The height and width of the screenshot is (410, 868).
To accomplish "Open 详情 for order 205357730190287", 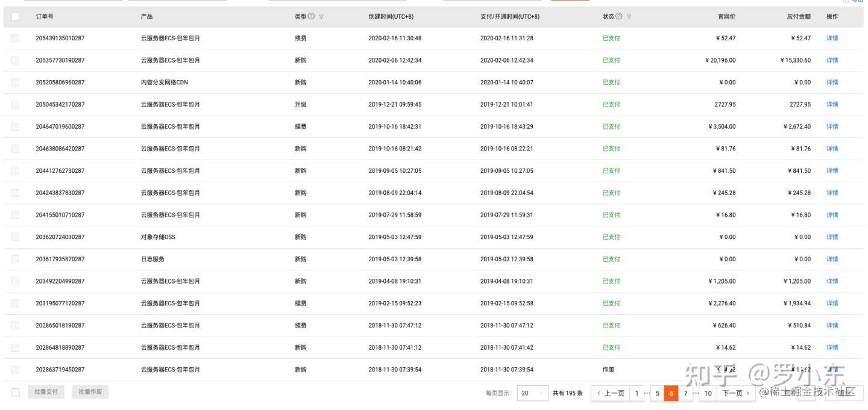I will click(x=832, y=60).
